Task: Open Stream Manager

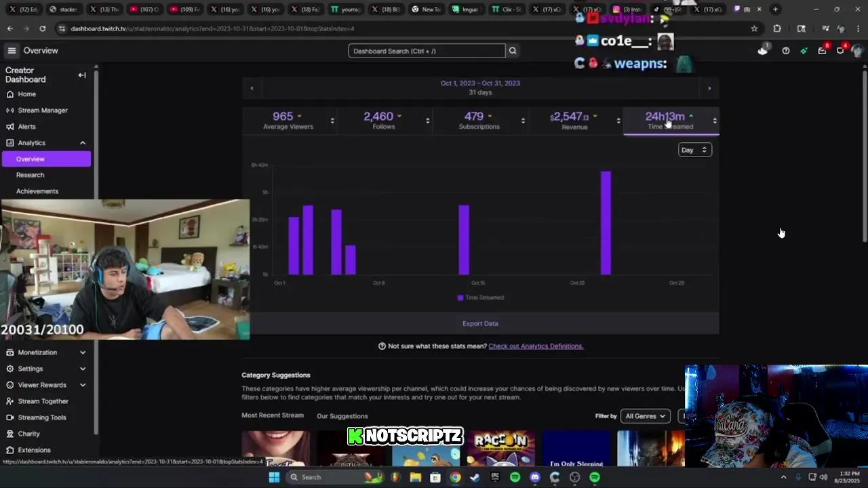Action: 37,110
